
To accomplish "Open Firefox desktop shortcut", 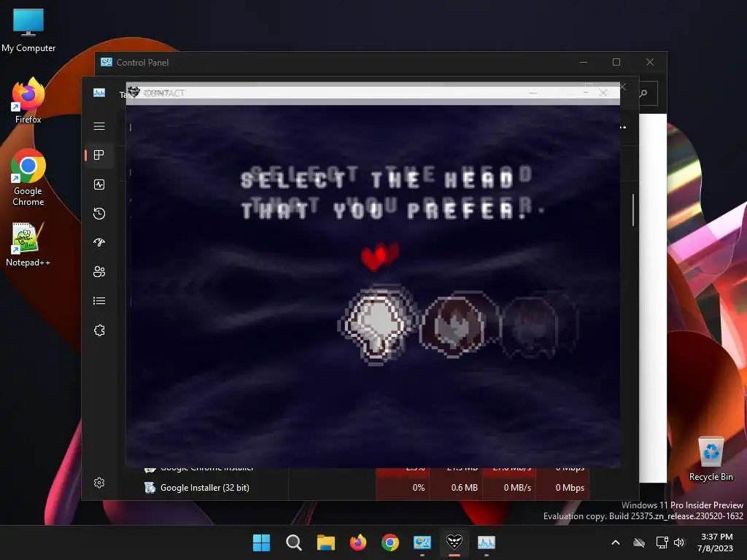I will coord(28,101).
